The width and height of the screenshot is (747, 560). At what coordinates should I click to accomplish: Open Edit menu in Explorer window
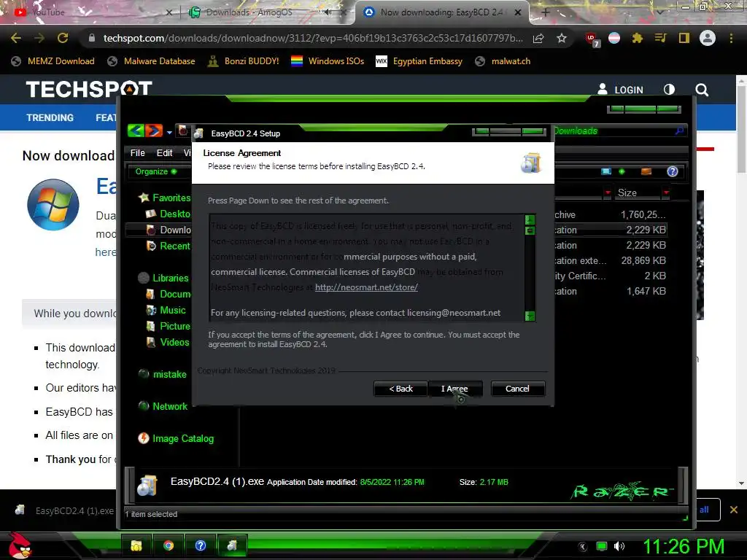click(x=164, y=153)
